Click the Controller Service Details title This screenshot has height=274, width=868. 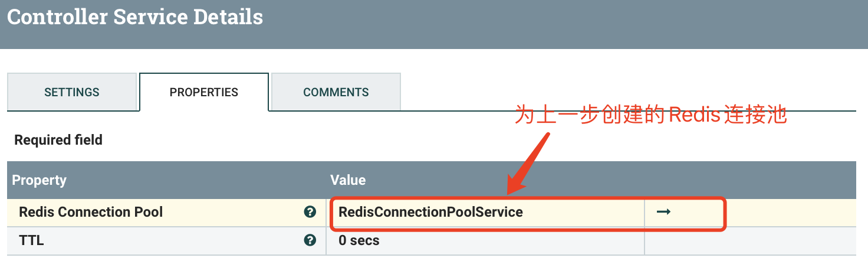tap(135, 17)
